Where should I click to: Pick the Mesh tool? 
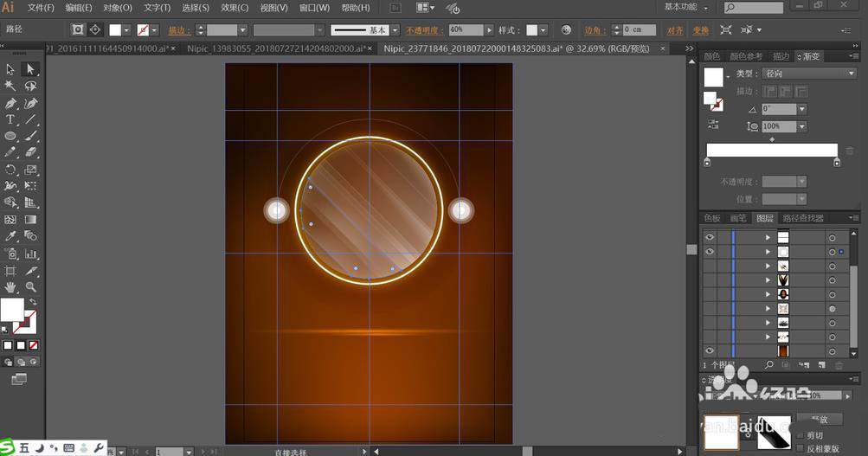point(10,220)
